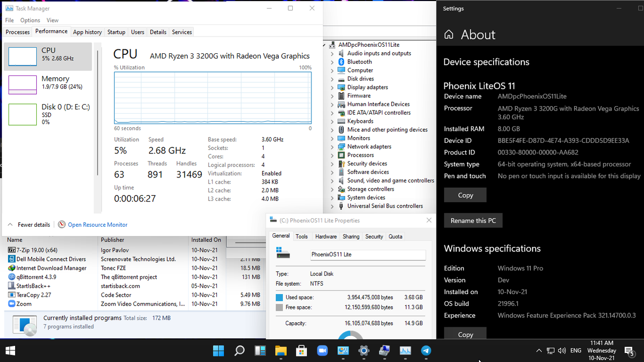Switch to the Processes tab
The width and height of the screenshot is (644, 362).
click(18, 32)
